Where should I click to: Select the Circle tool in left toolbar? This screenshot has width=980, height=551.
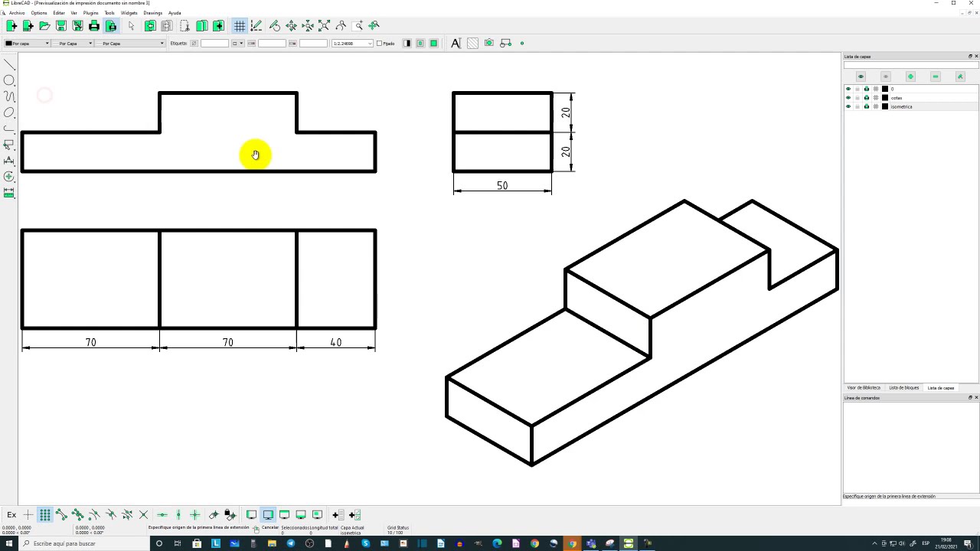[9, 80]
